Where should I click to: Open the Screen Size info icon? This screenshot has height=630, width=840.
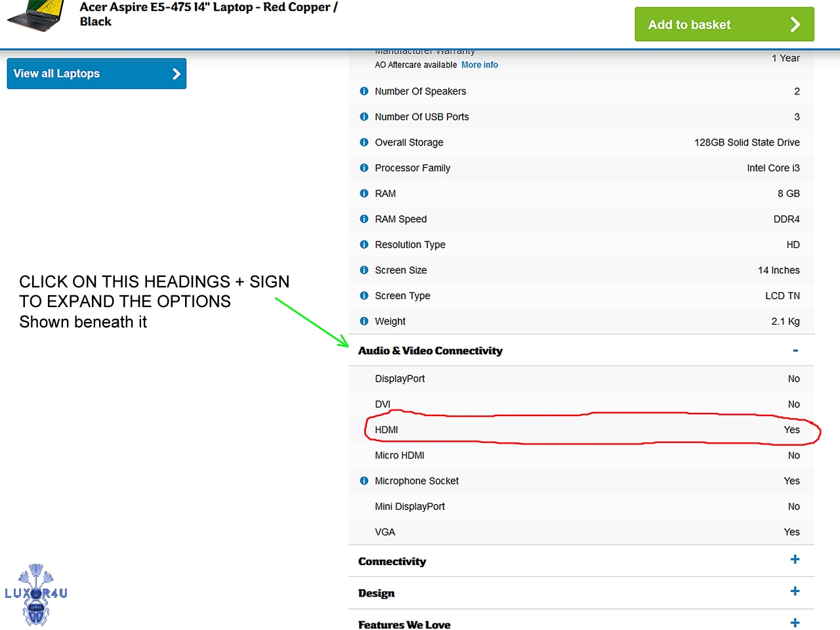[x=364, y=270]
